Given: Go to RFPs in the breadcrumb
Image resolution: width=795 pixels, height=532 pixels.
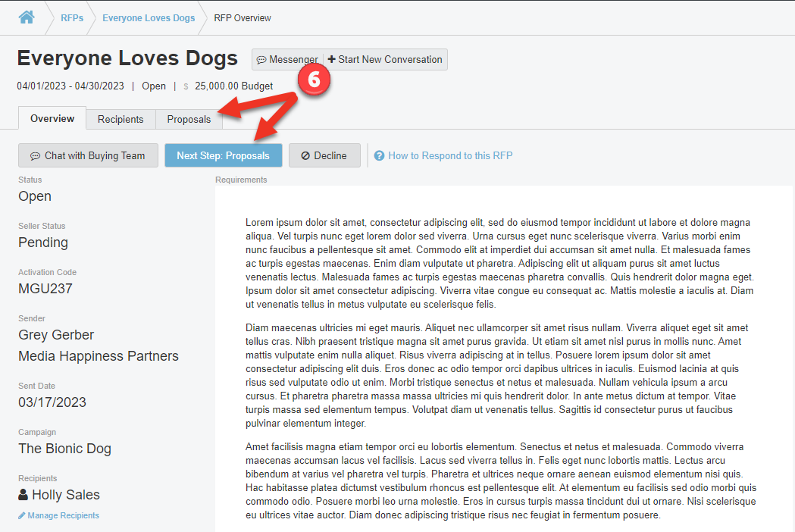Looking at the screenshot, I should click(x=72, y=17).
